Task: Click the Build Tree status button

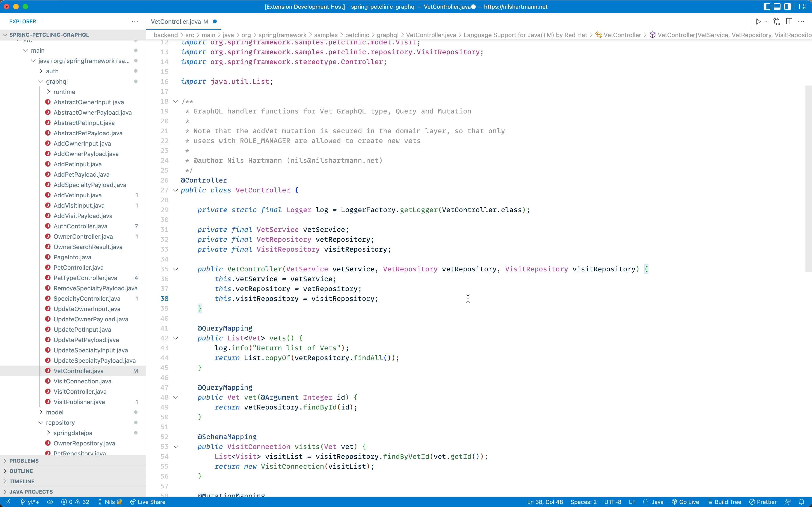Action: (724, 502)
